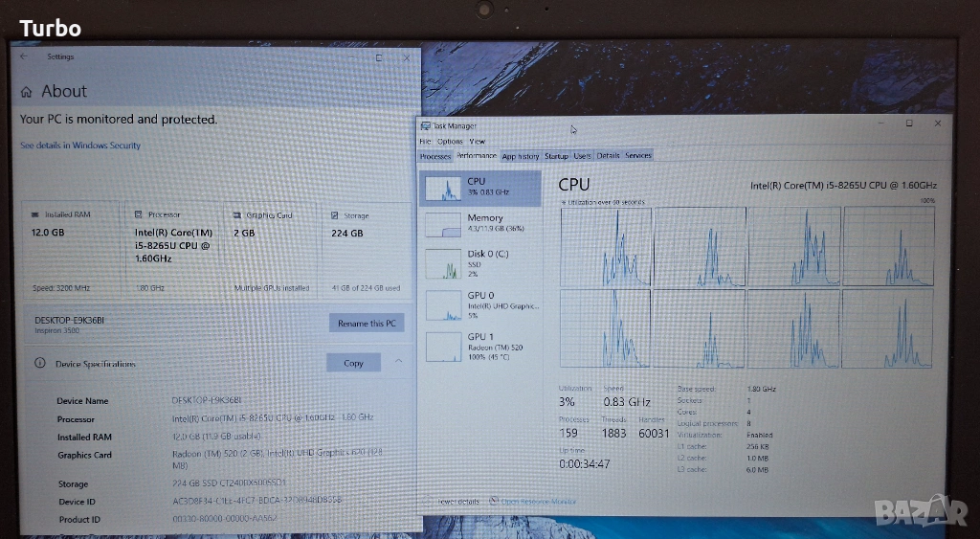This screenshot has width=980, height=539.
Task: Follow See details in Windows Security link
Action: [x=80, y=146]
